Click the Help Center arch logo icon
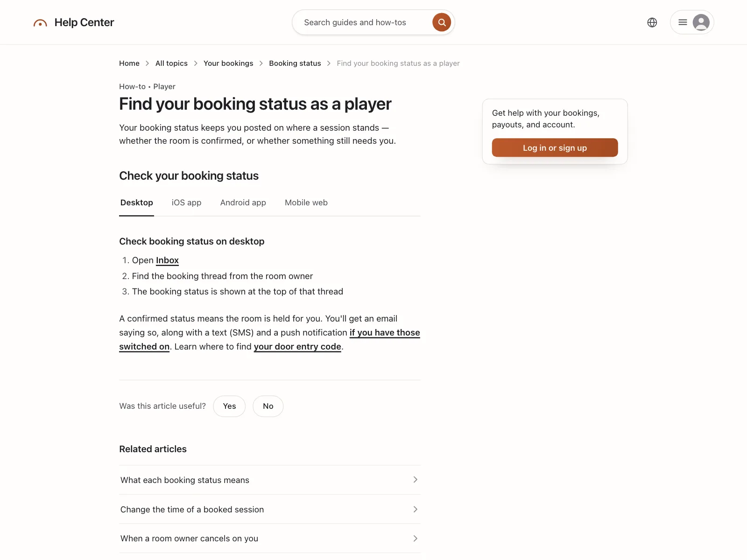Image resolution: width=747 pixels, height=560 pixels. pyautogui.click(x=40, y=23)
